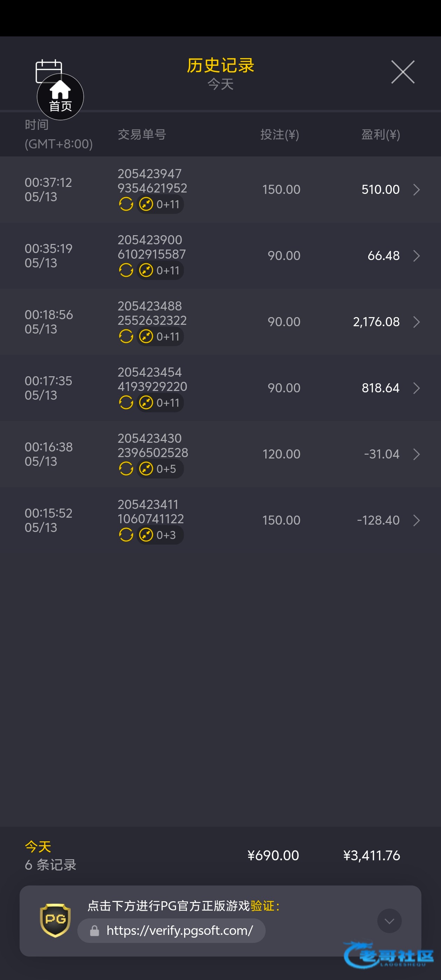441x980 pixels.
Task: Expand details arrow for the 2,176.08 profit row
Action: tap(416, 322)
